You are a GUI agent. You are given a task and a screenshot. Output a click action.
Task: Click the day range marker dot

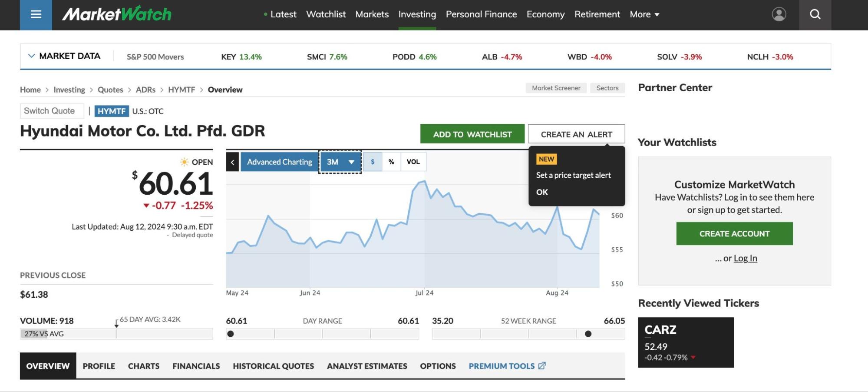[231, 334]
